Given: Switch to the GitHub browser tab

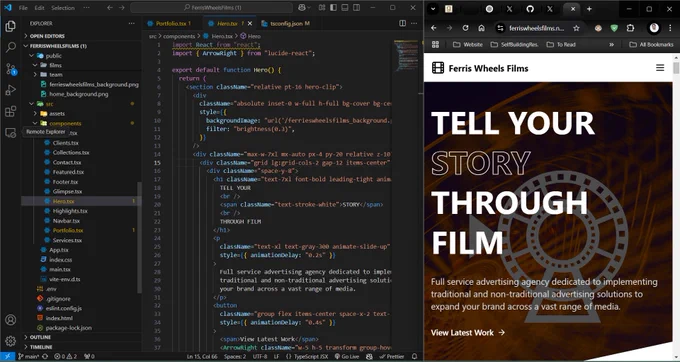Looking at the screenshot, I should [x=530, y=9].
